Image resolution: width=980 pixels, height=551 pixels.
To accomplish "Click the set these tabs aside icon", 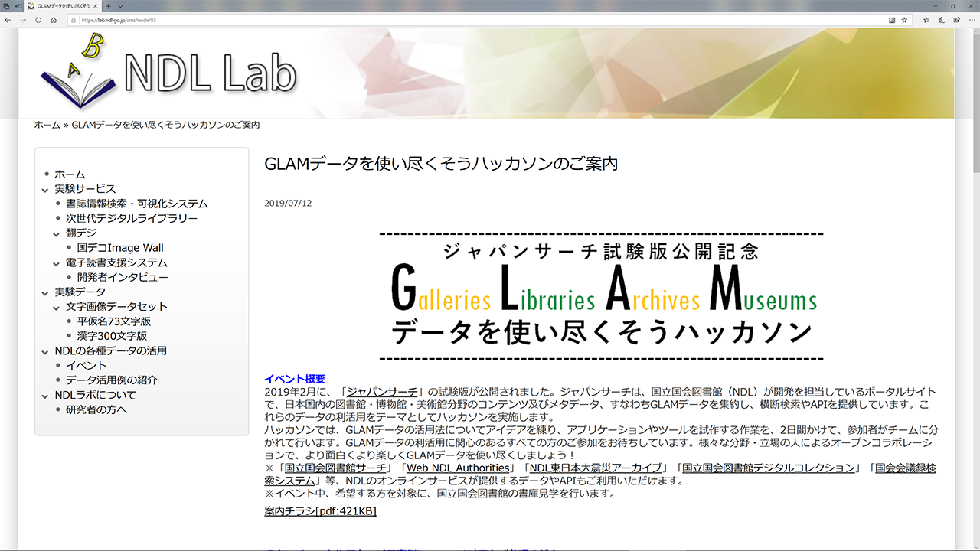I will coord(18,6).
